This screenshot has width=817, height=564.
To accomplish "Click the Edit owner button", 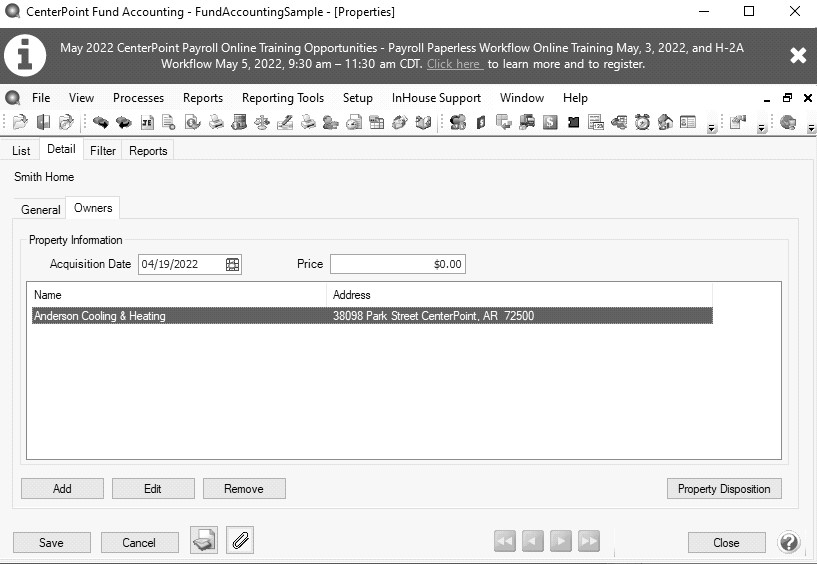I will (153, 489).
